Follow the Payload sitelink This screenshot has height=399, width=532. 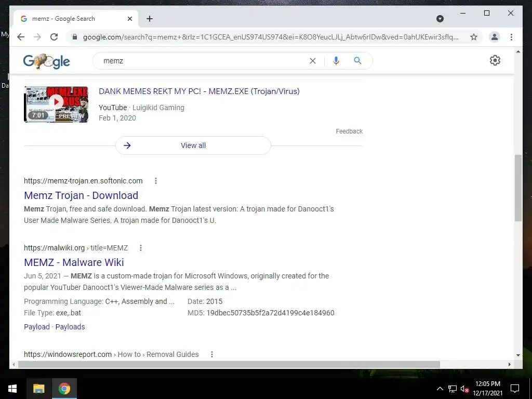pos(37,327)
